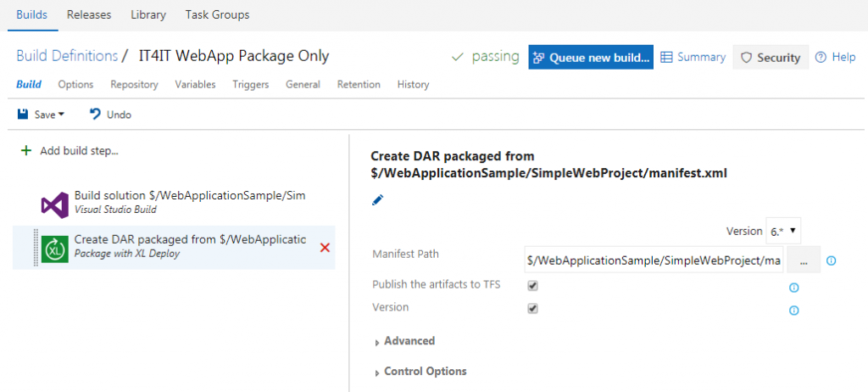The width and height of the screenshot is (868, 392).
Task: Click Add build step link
Action: point(79,151)
